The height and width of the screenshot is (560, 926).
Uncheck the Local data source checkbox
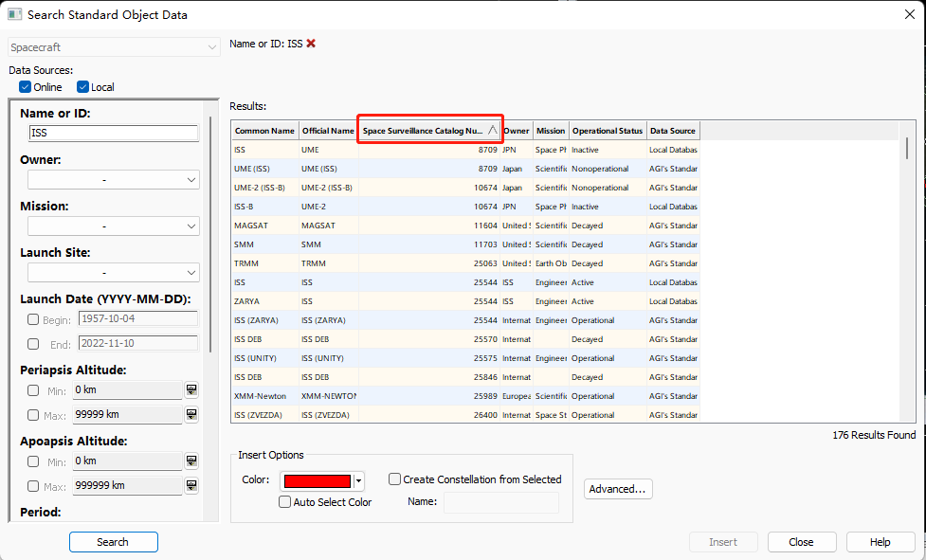(83, 87)
